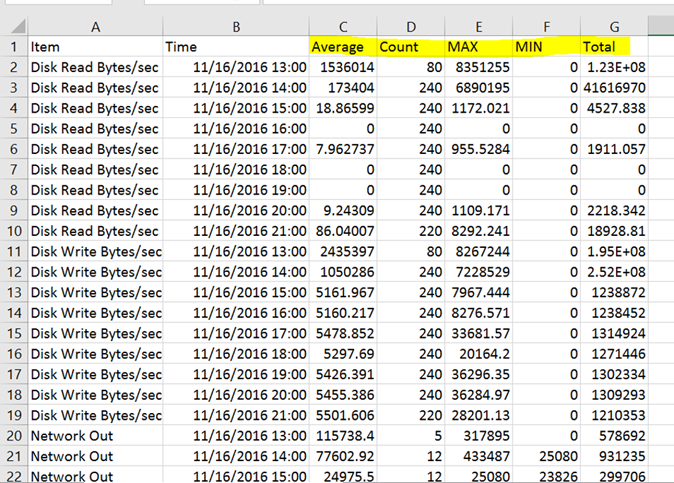
Task: Select row 1 header
Action: click(14, 46)
